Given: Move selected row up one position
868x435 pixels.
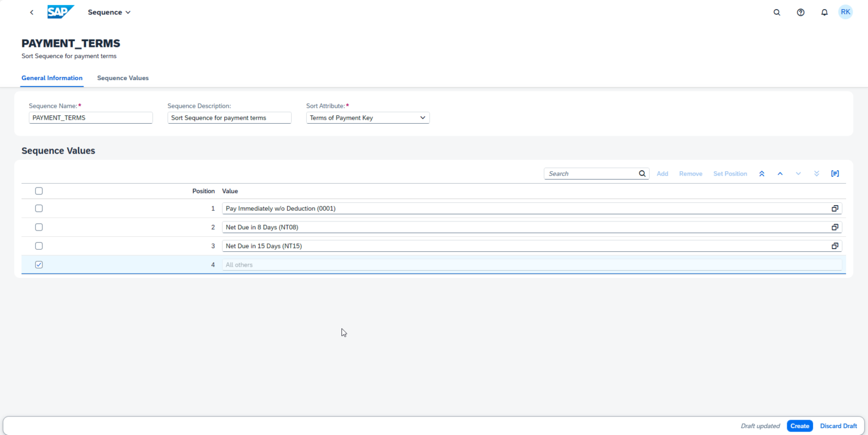Looking at the screenshot, I should 780,173.
